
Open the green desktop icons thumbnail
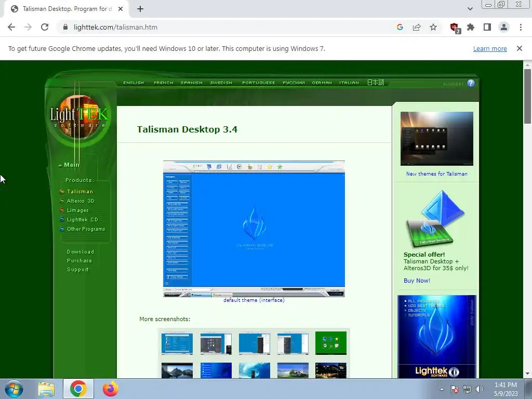point(331,343)
